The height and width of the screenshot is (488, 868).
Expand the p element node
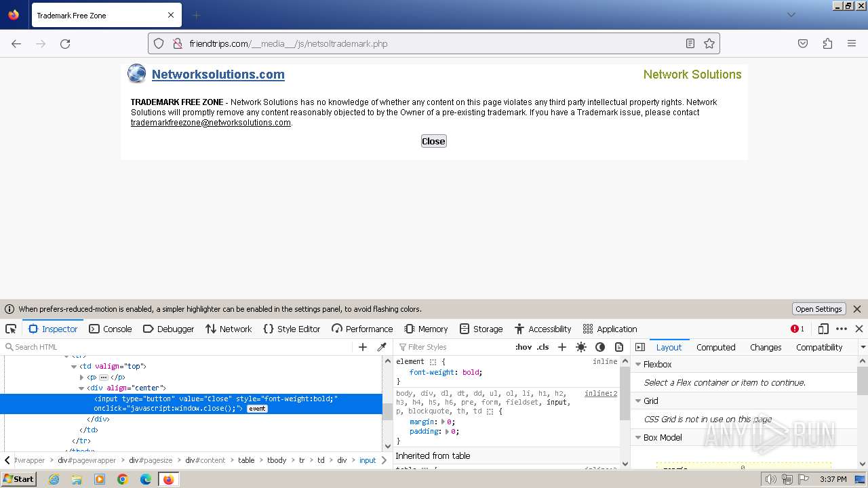pos(82,378)
